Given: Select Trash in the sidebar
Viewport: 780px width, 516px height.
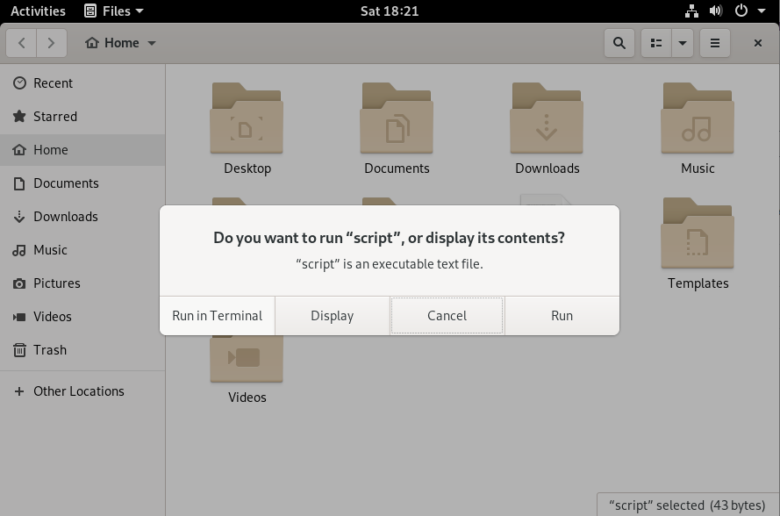Looking at the screenshot, I should click(50, 350).
